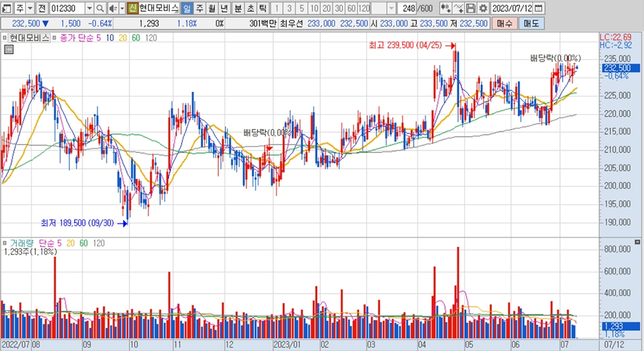Click the save chart floppy icon
644x351 pixels.
pyautogui.click(x=471, y=8)
